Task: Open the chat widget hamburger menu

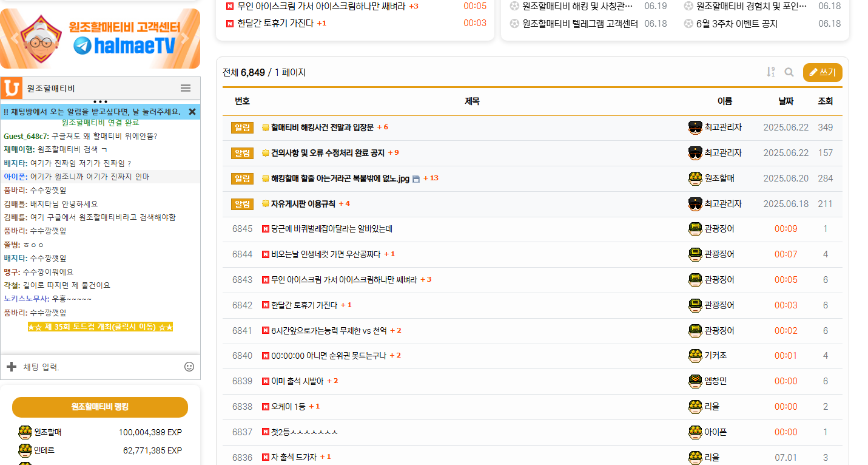Action: point(186,88)
